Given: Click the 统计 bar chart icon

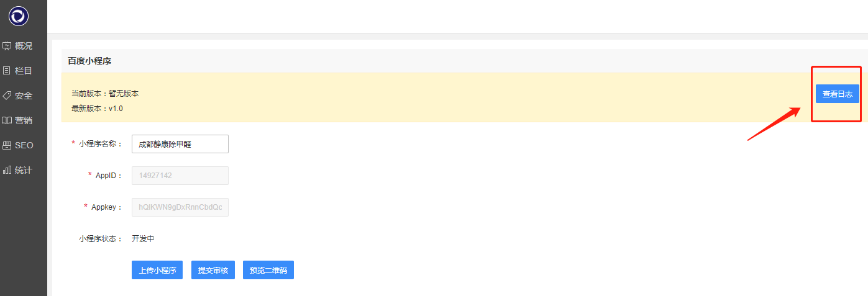Looking at the screenshot, I should pyautogui.click(x=7, y=170).
